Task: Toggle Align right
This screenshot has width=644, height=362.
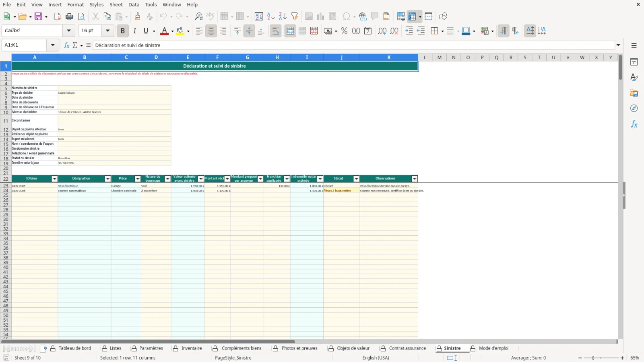Action: tap(223, 31)
